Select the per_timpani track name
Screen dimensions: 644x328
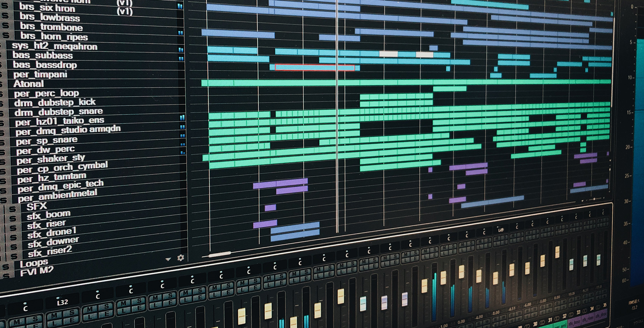click(x=40, y=74)
